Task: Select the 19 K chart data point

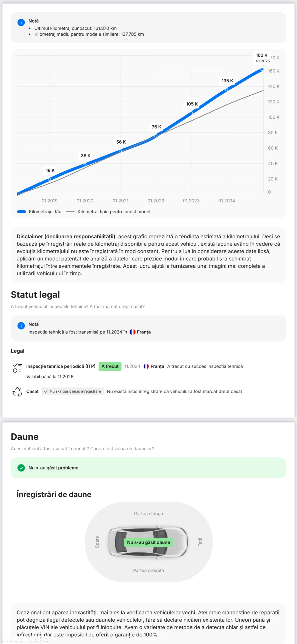Action: click(x=49, y=179)
